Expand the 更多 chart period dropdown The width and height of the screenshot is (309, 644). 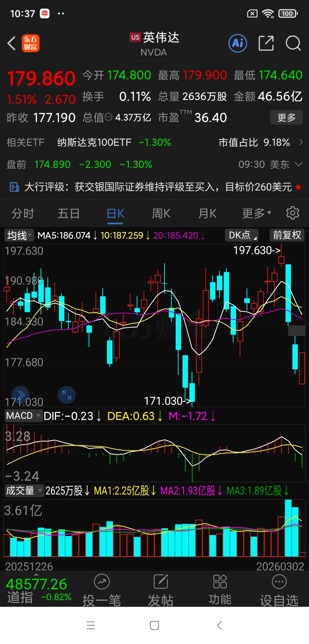257,213
